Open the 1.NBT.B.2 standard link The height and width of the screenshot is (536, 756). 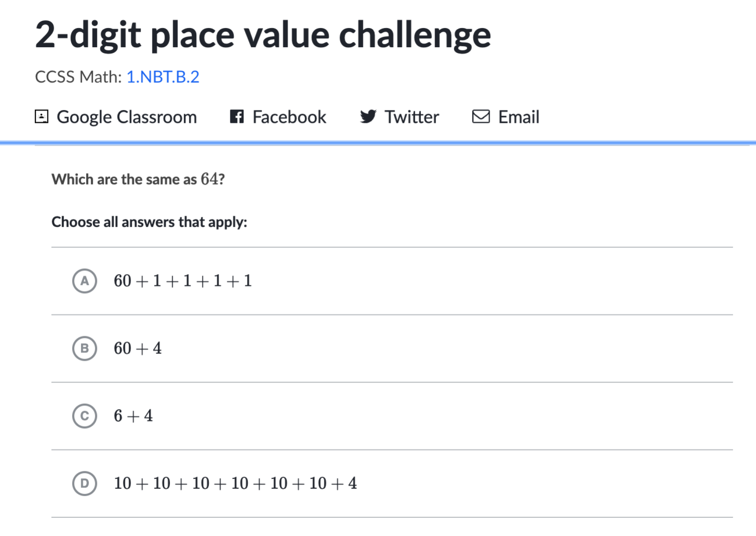pos(163,77)
